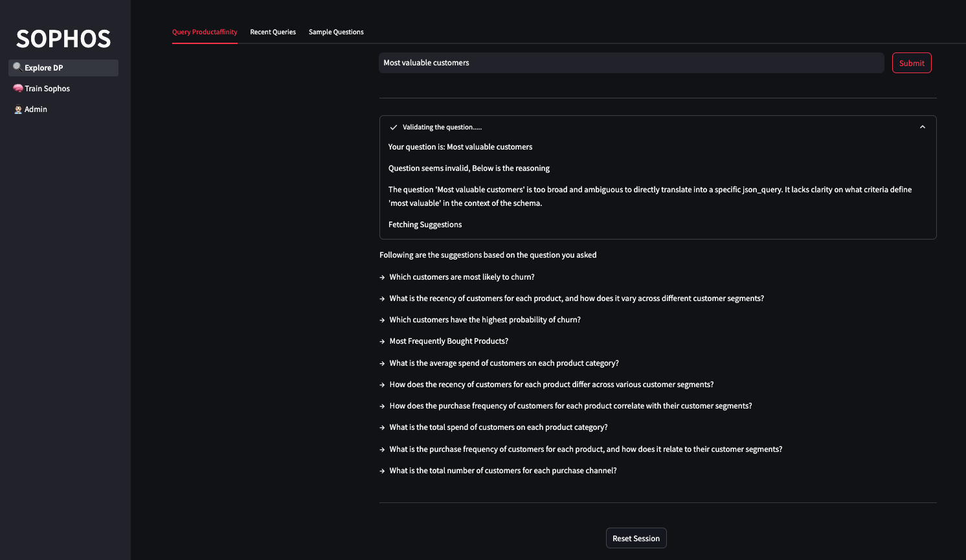Click the 'Validating the question.....' header text
This screenshot has height=560, width=966.
click(x=442, y=128)
